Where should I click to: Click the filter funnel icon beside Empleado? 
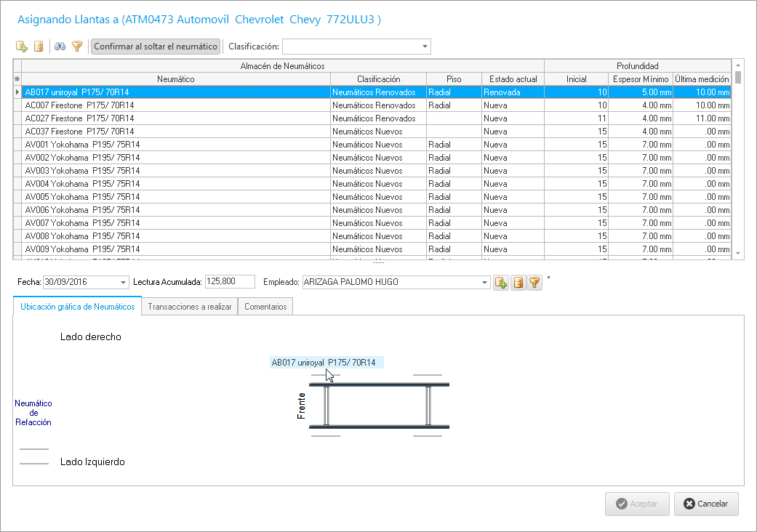pos(534,283)
